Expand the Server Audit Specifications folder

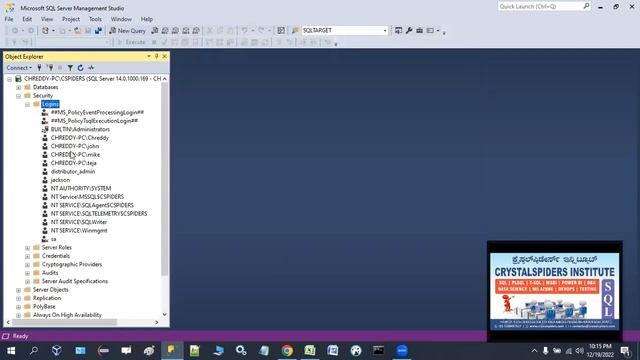tap(27, 282)
